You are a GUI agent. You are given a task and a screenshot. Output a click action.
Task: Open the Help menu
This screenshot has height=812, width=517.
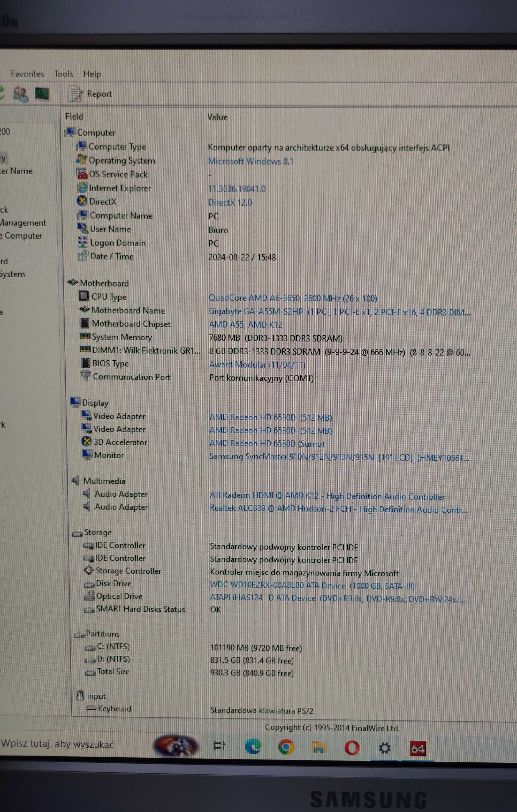coord(92,74)
